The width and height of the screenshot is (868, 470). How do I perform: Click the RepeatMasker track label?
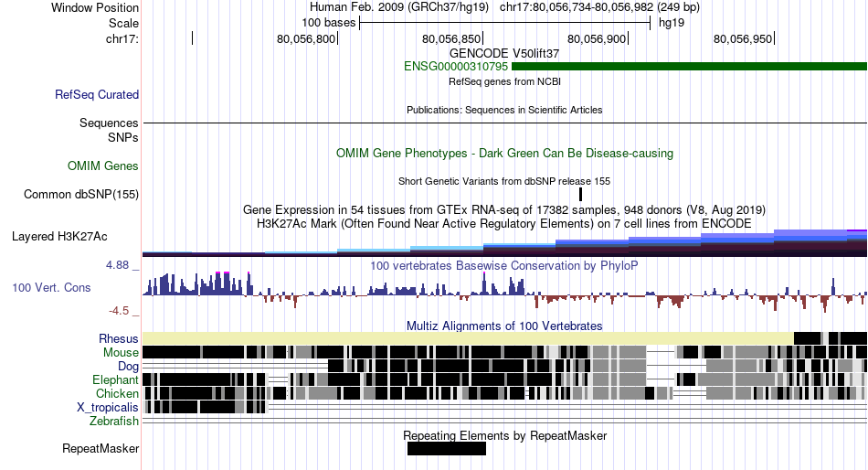tap(101, 449)
